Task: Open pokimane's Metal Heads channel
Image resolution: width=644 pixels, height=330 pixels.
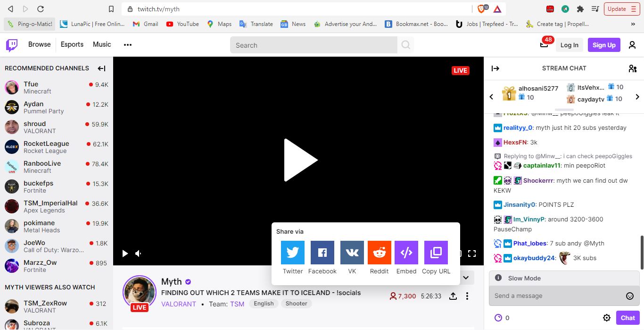Action: point(57,226)
